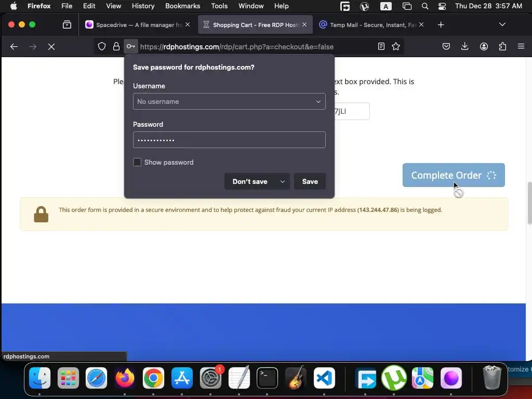Open the Bookmarks menu
This screenshot has height=399, width=532.
(x=182, y=6)
